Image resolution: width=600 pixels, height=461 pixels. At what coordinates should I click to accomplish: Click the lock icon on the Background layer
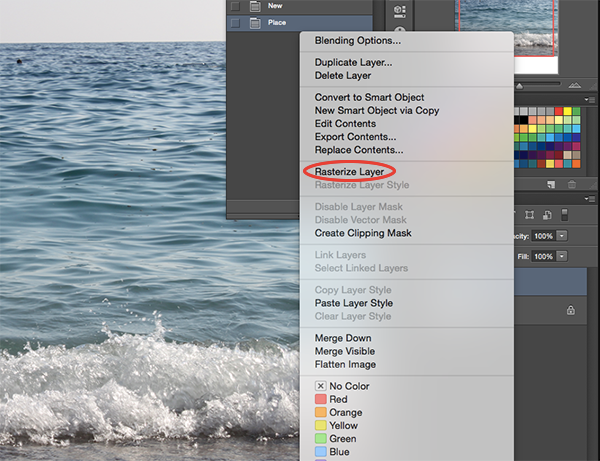(571, 310)
